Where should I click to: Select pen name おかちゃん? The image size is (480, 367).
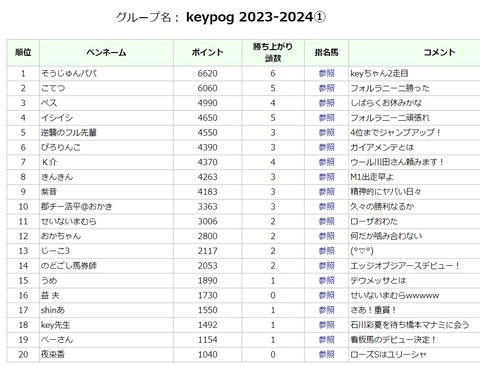click(x=61, y=236)
